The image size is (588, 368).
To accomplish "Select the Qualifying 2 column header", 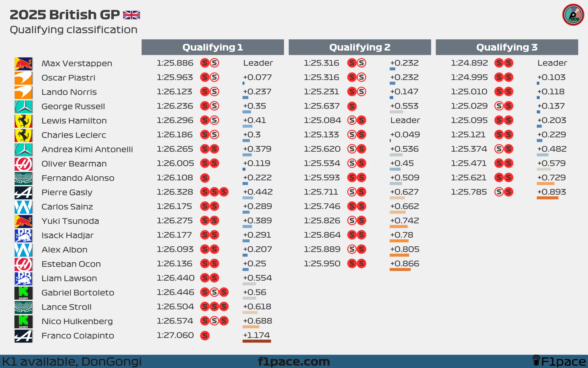I will pos(360,47).
